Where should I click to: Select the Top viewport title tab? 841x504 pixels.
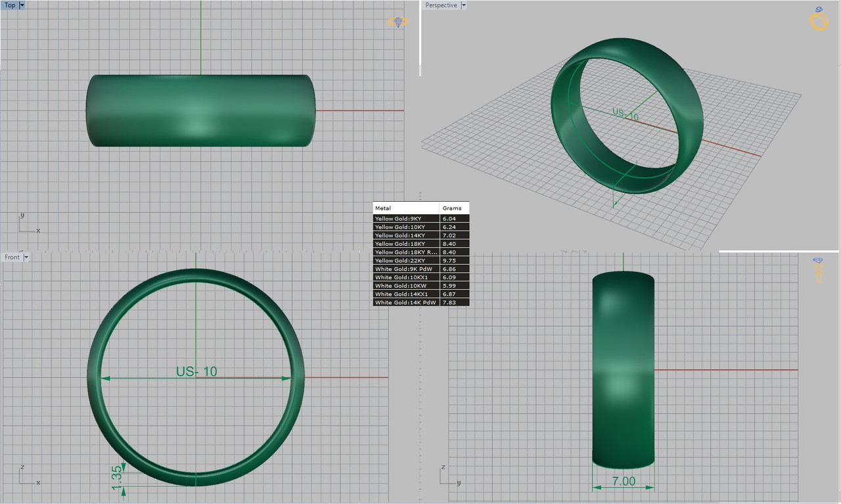tap(10, 5)
